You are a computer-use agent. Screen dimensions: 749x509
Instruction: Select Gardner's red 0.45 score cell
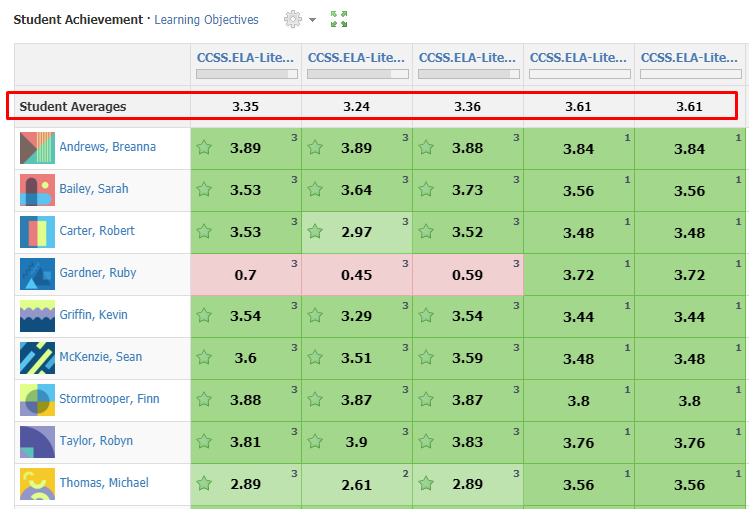[357, 275]
